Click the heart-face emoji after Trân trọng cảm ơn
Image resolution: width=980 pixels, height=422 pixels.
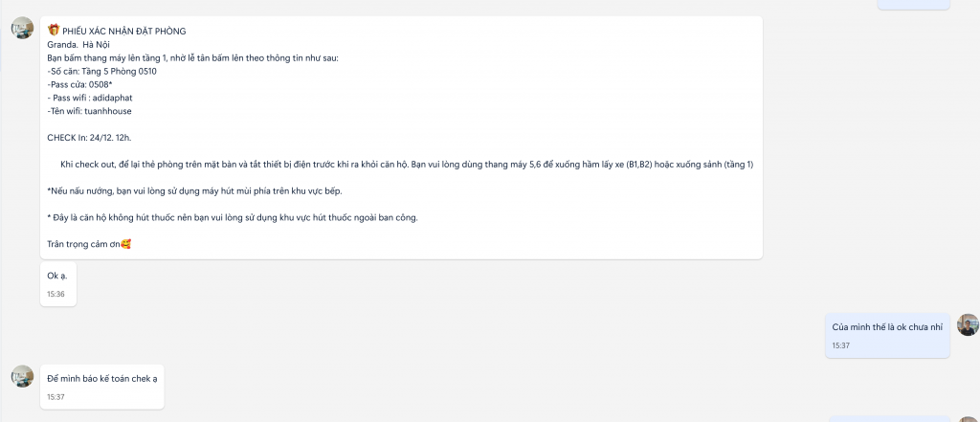coord(126,244)
